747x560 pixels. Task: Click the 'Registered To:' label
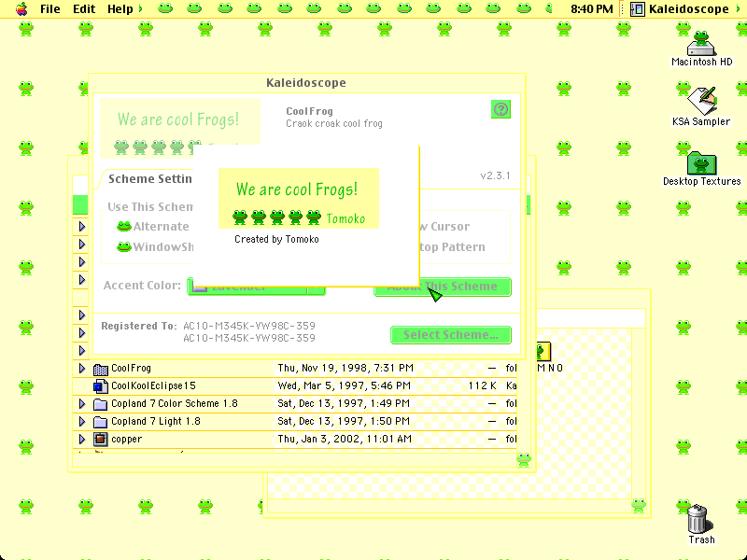pos(139,326)
